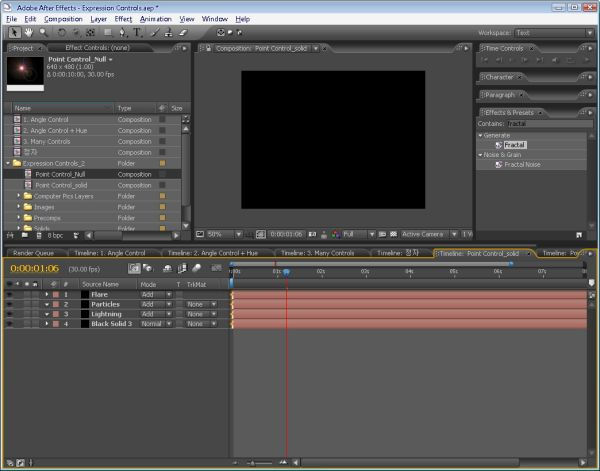This screenshot has width=600, height=471.
Task: Switch to Effect Controls: (none) tab
Action: (97, 48)
